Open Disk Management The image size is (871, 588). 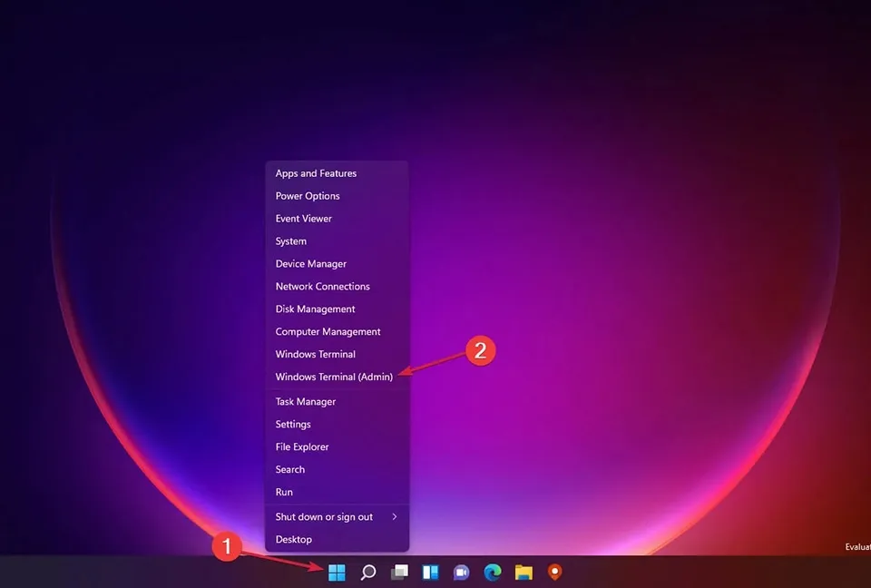315,309
